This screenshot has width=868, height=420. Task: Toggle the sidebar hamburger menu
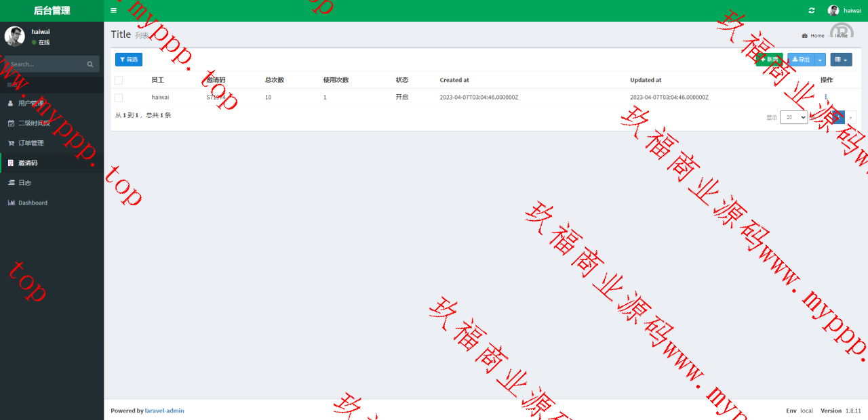tap(113, 11)
